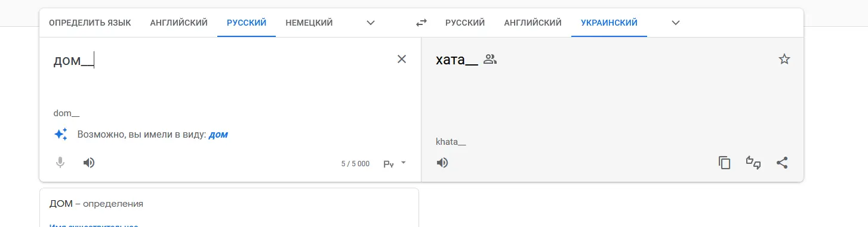Choose НЕМЕЦКИЙ as source language

click(309, 23)
